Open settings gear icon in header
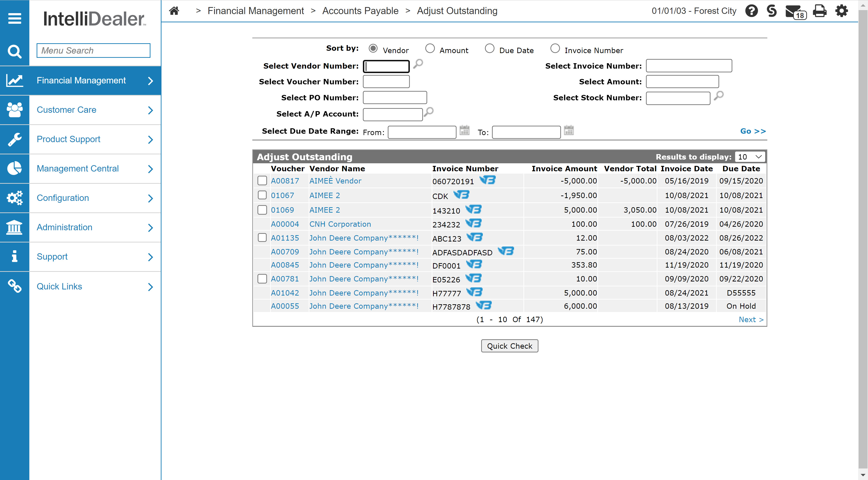The height and width of the screenshot is (480, 868). [x=841, y=11]
